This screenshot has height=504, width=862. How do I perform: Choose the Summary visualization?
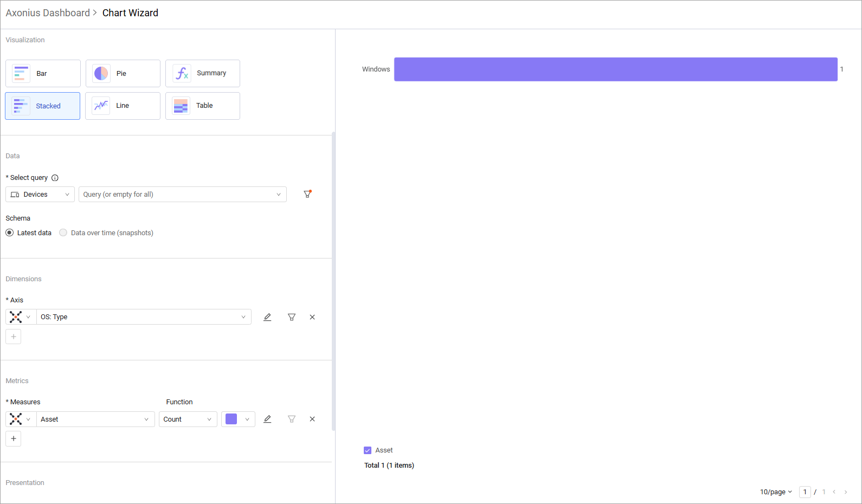pyautogui.click(x=203, y=73)
